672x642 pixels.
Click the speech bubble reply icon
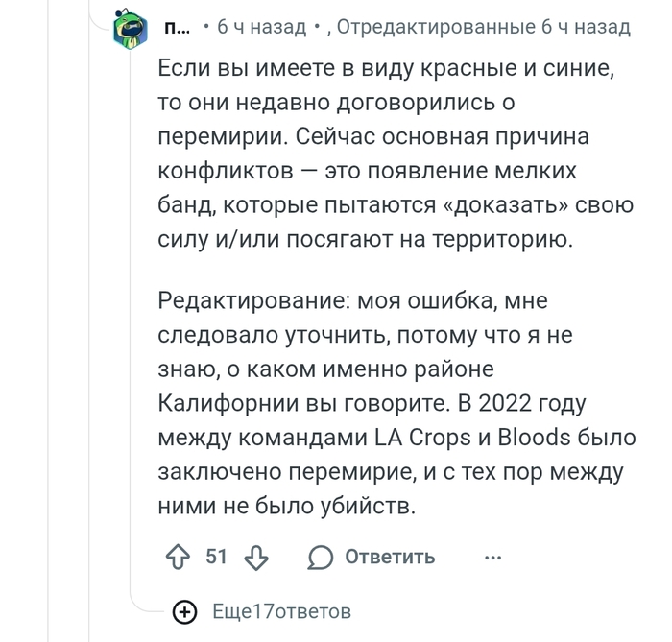pyautogui.click(x=322, y=557)
